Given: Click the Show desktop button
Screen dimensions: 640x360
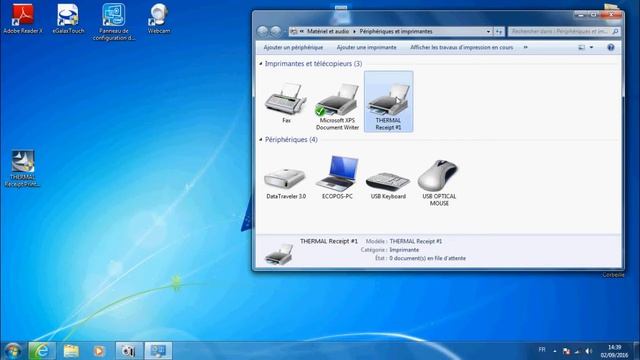Looking at the screenshot, I should (x=637, y=351).
